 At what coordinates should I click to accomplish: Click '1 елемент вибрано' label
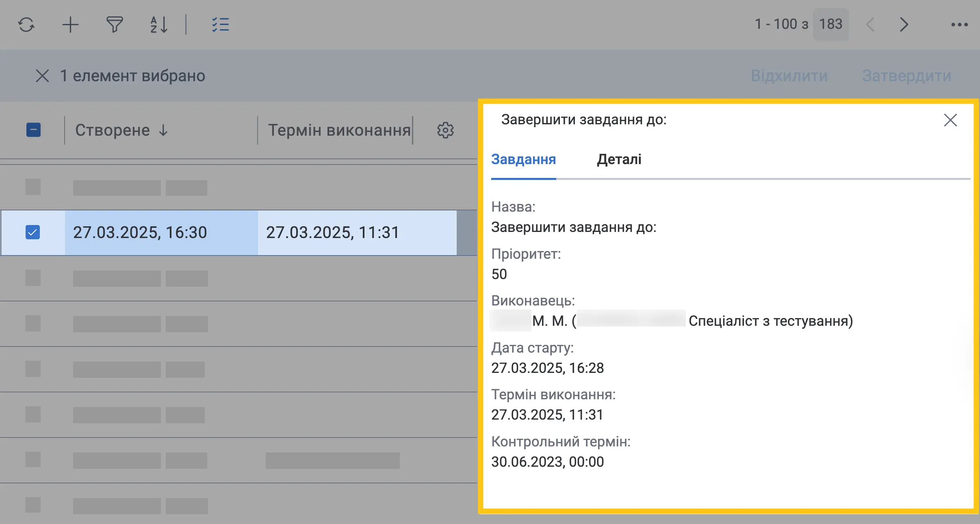(132, 76)
